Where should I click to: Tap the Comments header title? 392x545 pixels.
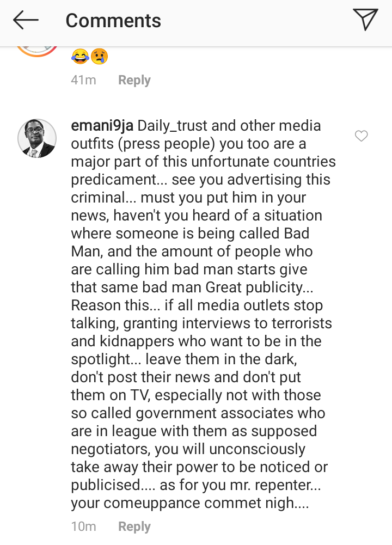[113, 21]
